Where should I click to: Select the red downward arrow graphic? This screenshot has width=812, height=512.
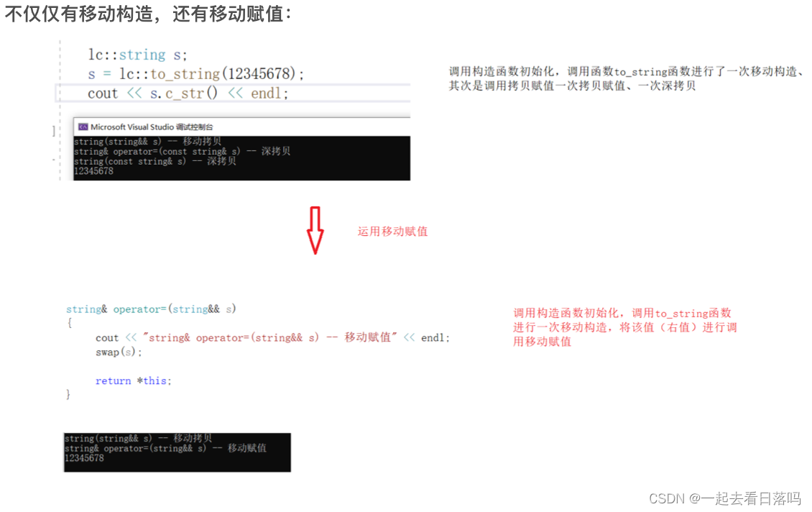coord(316,230)
